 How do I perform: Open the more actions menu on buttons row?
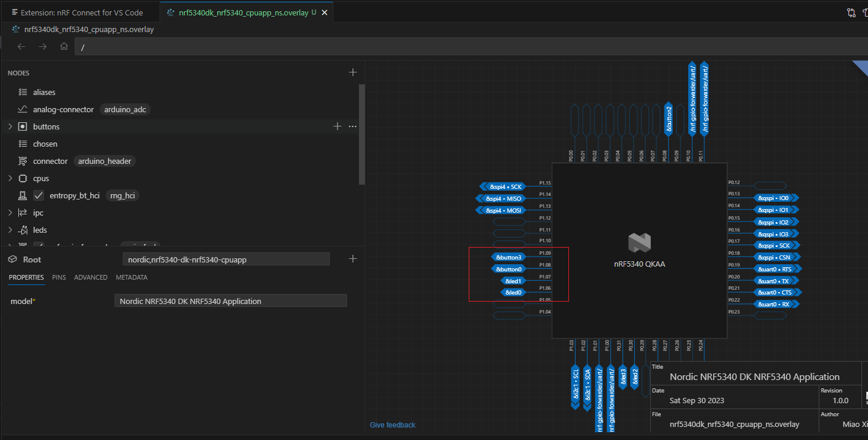(x=352, y=126)
